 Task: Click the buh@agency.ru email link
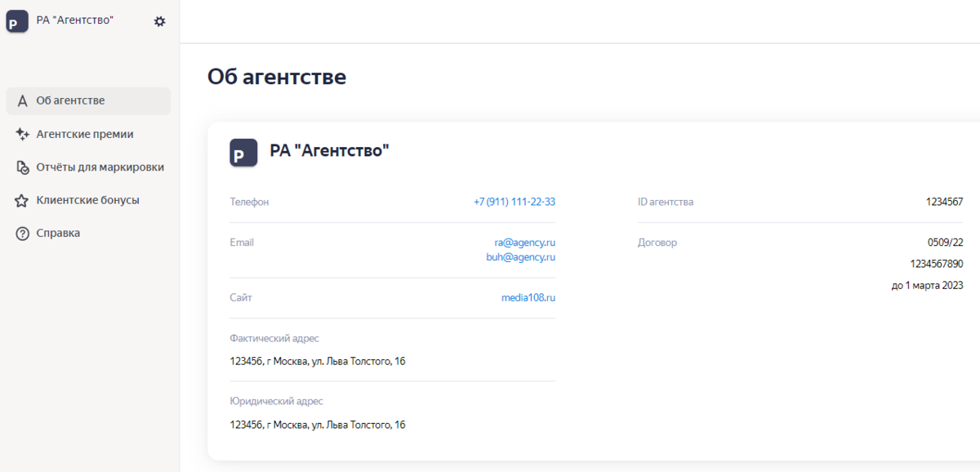(x=521, y=257)
